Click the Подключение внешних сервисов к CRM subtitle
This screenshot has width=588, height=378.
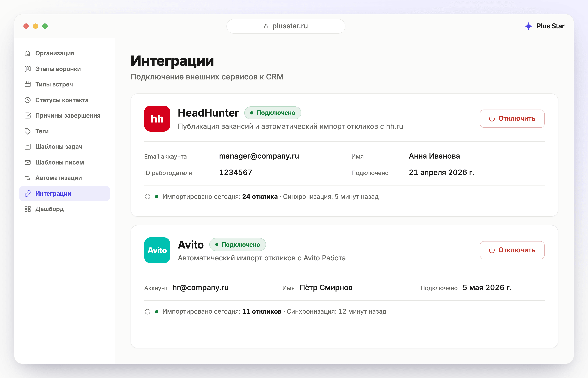point(207,77)
